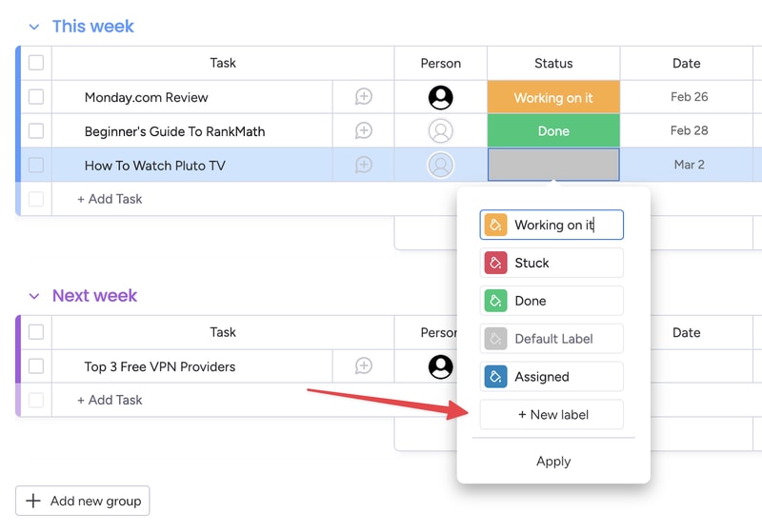
Task: Assign a person to How To Watch Pluto TV
Action: tap(441, 165)
